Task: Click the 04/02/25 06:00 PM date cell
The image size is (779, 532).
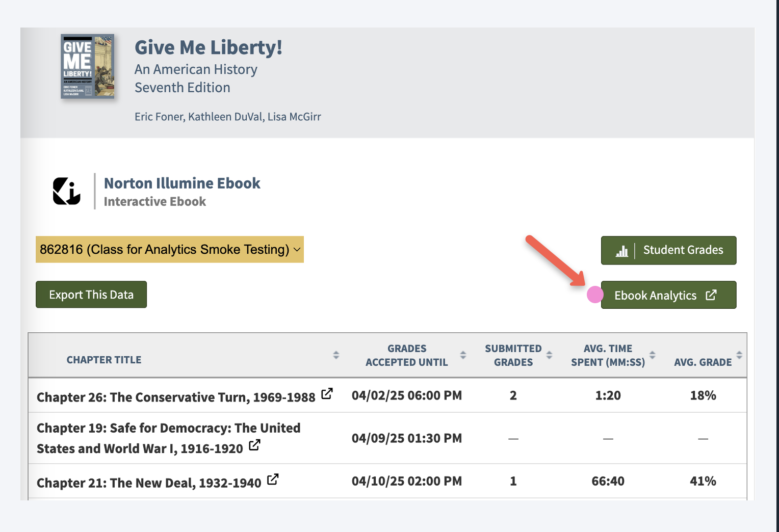Action: click(x=407, y=395)
